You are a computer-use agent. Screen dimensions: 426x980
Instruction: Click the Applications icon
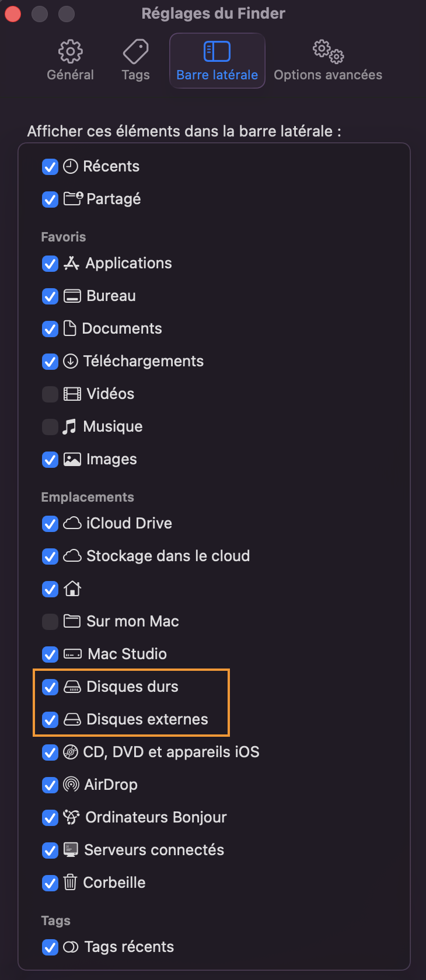tap(71, 263)
